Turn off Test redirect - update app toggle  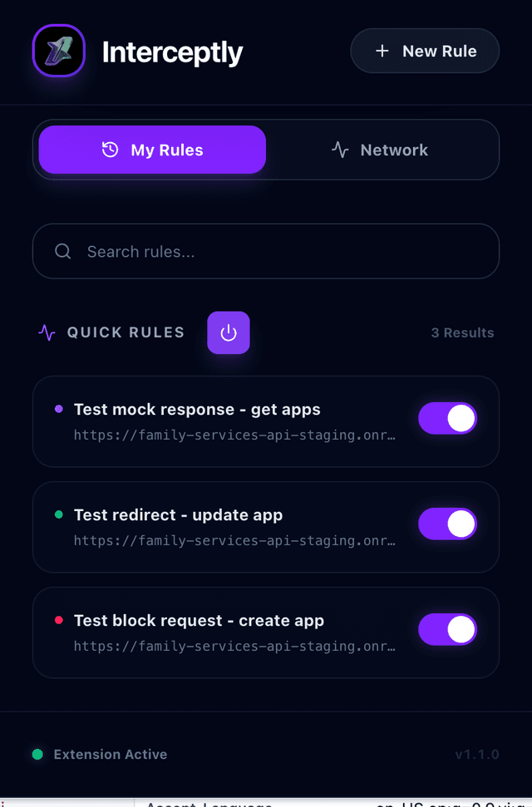[x=447, y=524]
